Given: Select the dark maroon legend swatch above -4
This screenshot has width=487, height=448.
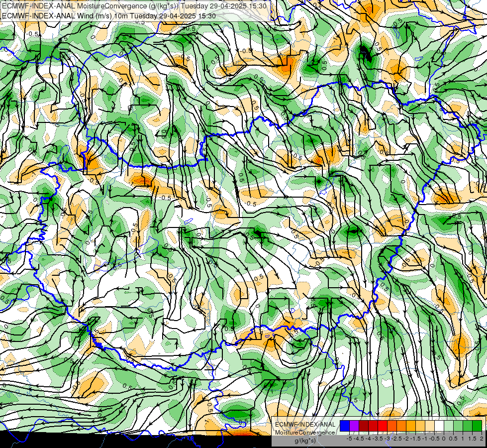Looking at the screenshot, I should (x=364, y=426).
